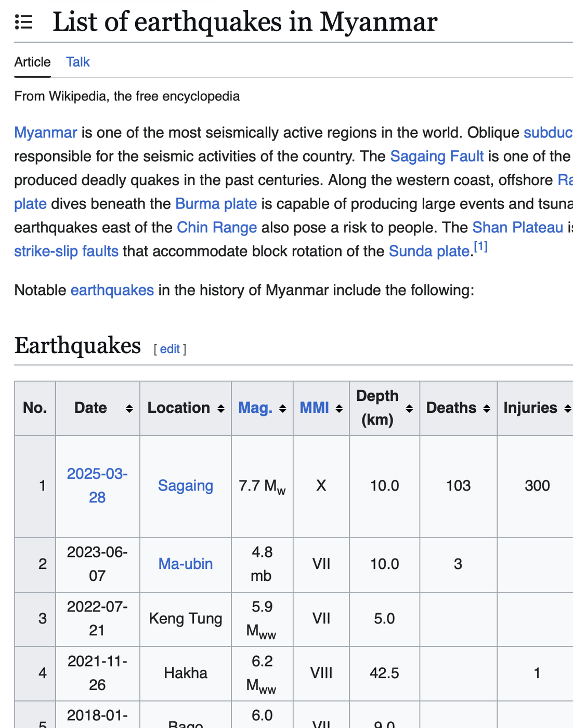Sort table by Date column
The image size is (573, 728).
coord(129,409)
